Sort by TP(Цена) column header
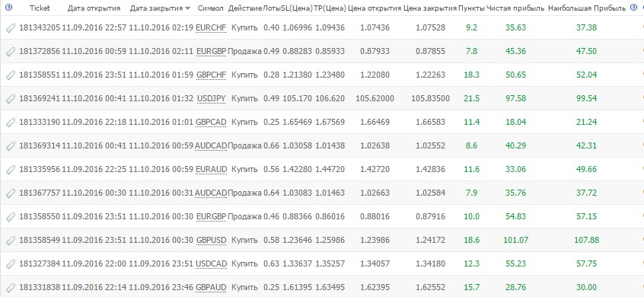644x297 pixels. [x=330, y=8]
